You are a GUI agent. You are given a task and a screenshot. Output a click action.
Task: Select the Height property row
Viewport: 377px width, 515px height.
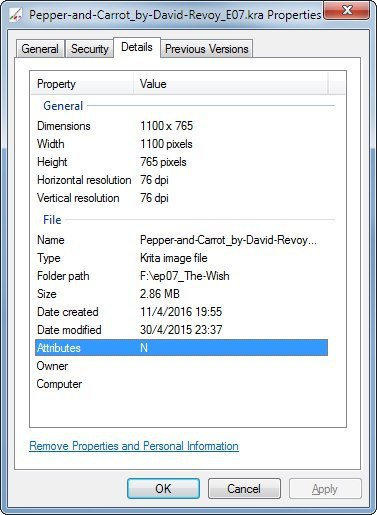(x=181, y=162)
